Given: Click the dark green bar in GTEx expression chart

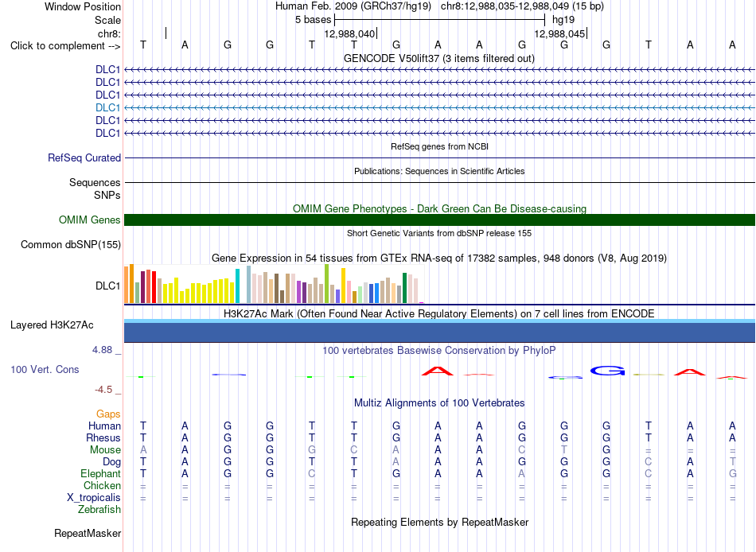Looking at the screenshot, I should coord(404,288).
